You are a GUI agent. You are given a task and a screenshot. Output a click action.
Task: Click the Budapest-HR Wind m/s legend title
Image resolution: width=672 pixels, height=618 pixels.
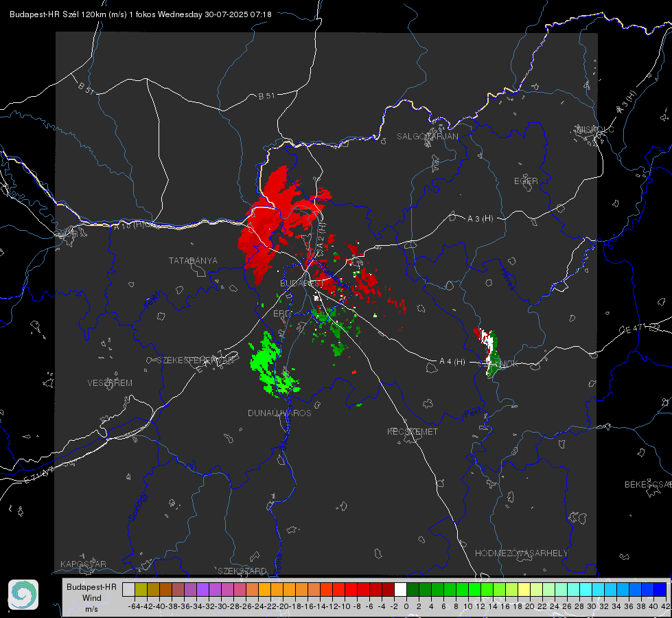point(91,598)
